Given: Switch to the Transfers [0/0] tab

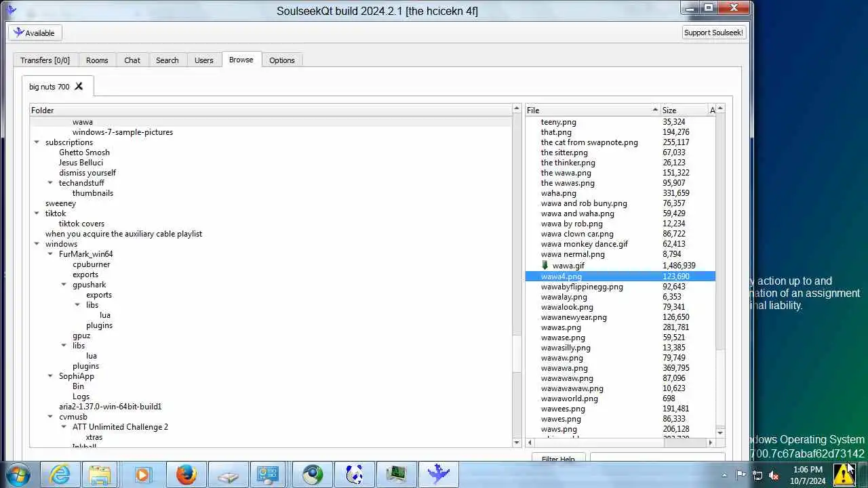Looking at the screenshot, I should point(45,60).
